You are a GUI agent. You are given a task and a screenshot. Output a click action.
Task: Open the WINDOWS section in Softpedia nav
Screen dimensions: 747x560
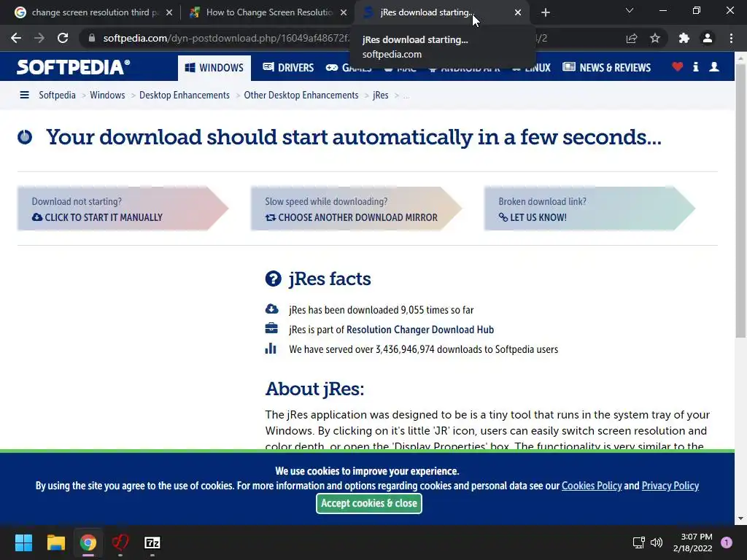click(x=214, y=68)
